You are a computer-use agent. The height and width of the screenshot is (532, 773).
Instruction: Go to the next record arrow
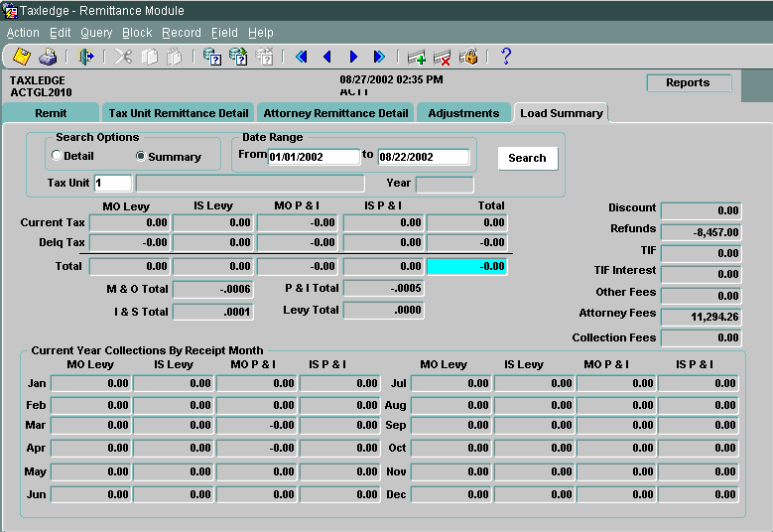353,57
